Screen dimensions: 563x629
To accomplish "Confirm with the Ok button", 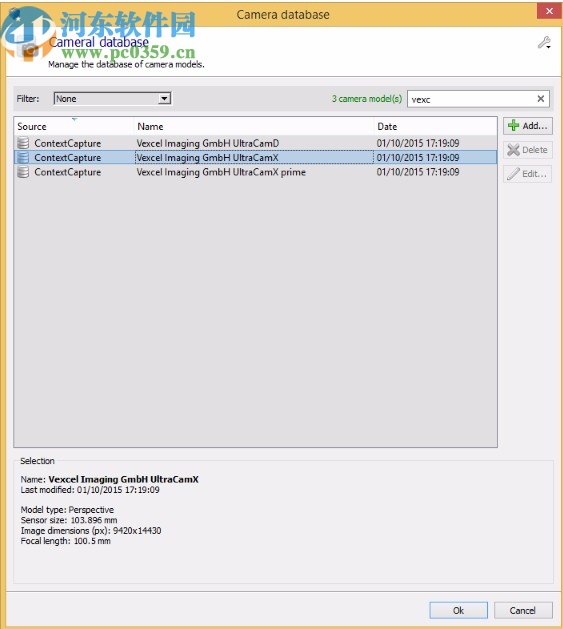I will click(458, 610).
